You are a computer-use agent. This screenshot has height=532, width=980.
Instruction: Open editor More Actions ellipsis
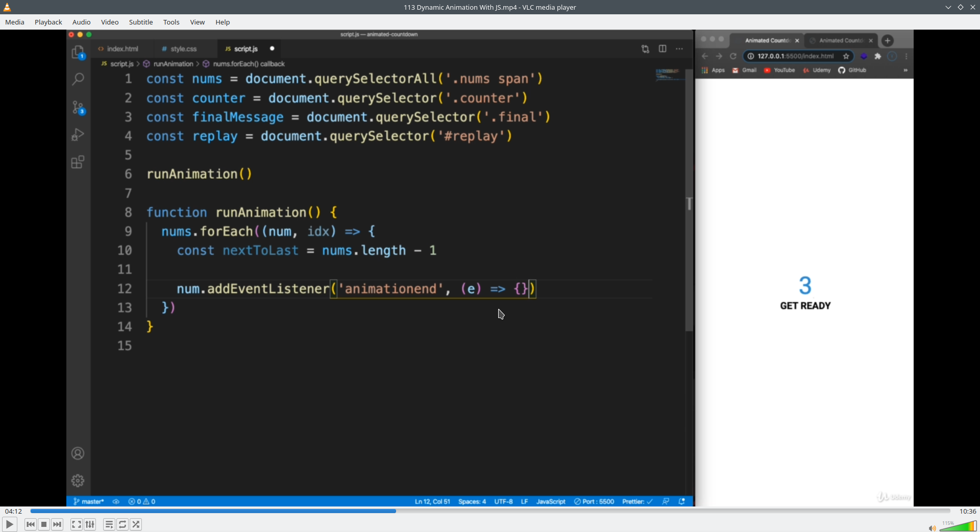pos(679,49)
